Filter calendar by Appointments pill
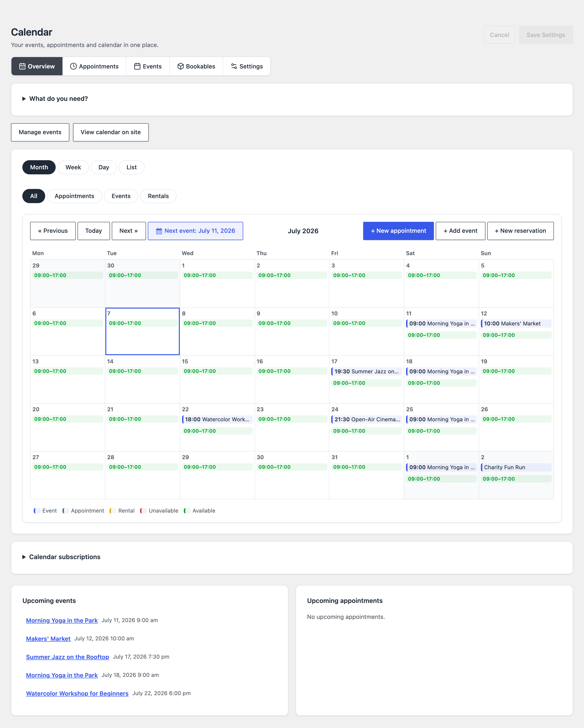The width and height of the screenshot is (584, 728). point(74,196)
